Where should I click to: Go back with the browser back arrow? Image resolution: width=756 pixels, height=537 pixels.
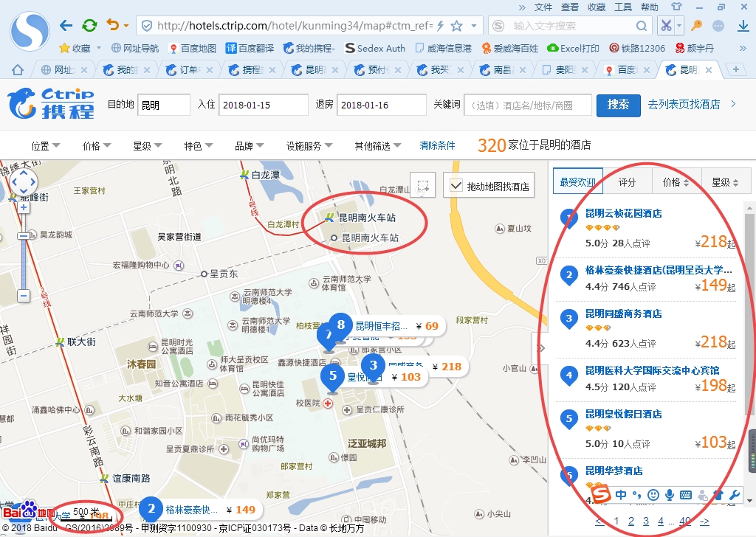[x=66, y=26]
